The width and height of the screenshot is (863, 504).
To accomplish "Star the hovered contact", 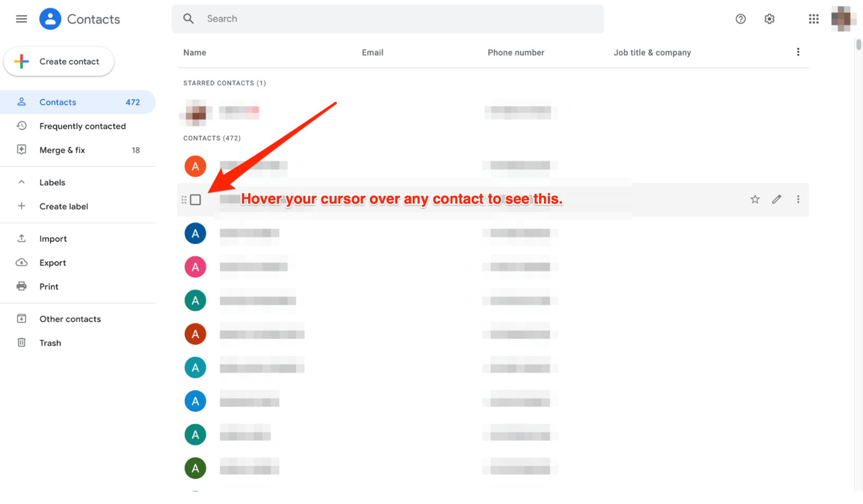I will (755, 199).
